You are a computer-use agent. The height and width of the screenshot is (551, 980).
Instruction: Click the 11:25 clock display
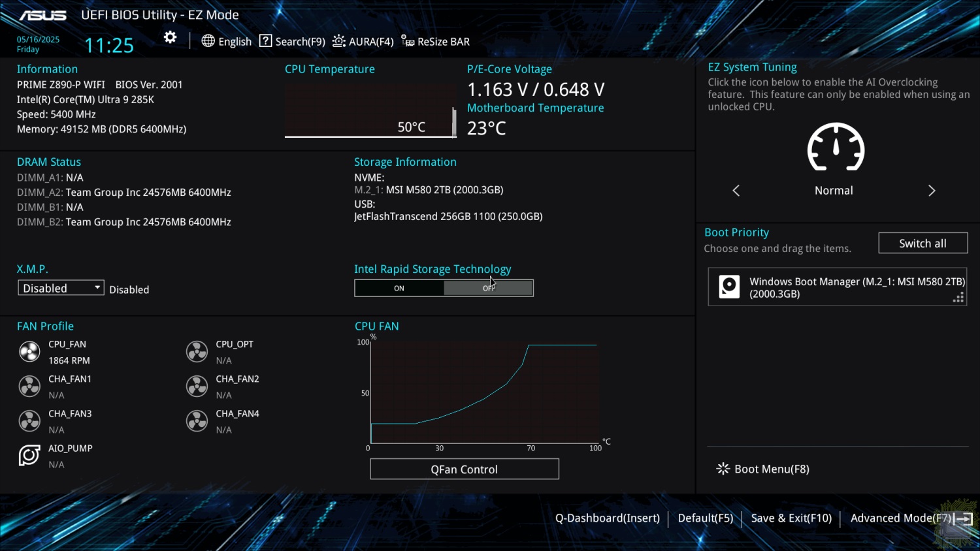point(109,45)
